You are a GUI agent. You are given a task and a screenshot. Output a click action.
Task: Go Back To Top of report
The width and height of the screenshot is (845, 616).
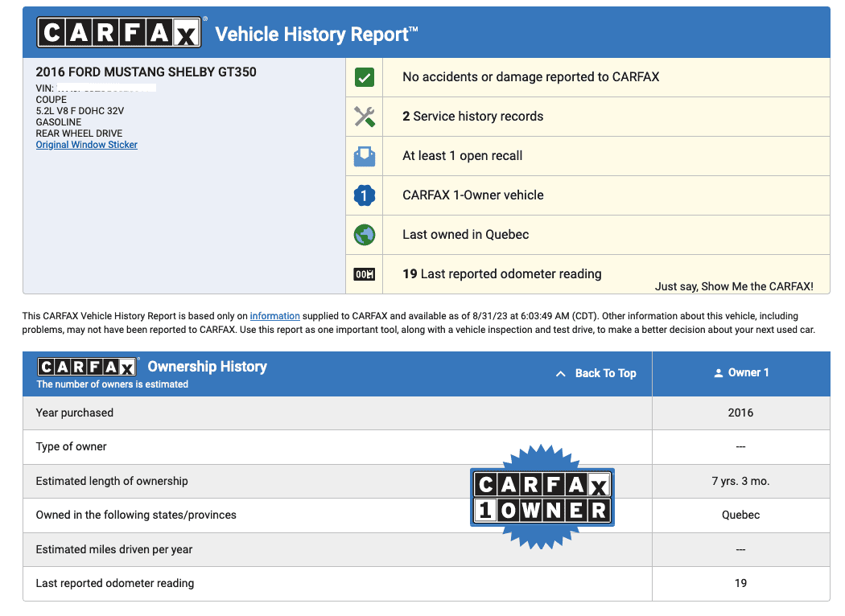tap(606, 373)
